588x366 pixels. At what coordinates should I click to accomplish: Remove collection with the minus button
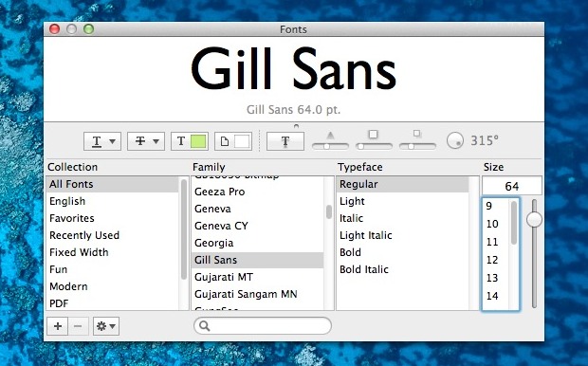(x=78, y=326)
